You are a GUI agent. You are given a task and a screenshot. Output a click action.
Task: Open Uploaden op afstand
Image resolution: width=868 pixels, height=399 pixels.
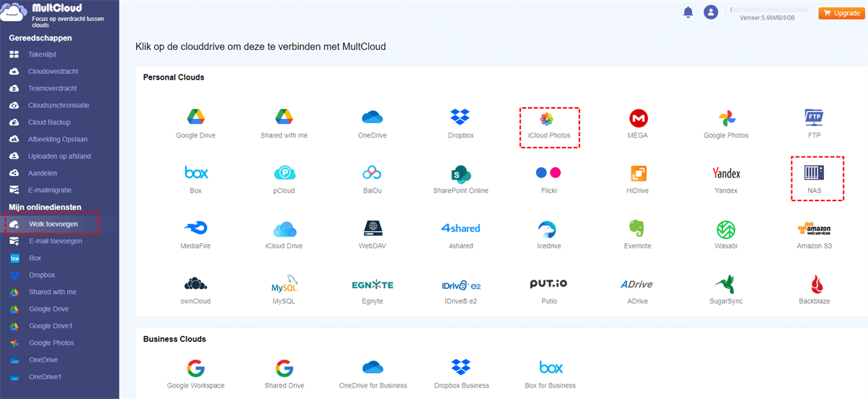pos(59,156)
